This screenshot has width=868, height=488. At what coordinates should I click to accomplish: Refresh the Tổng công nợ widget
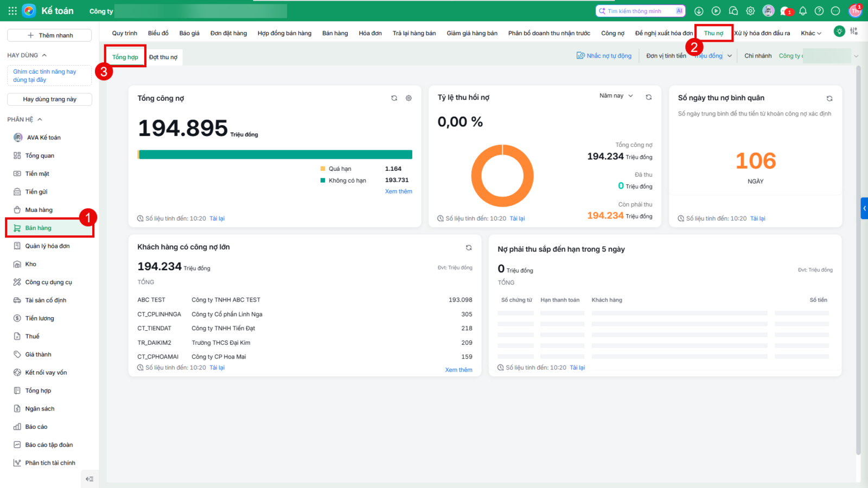tap(394, 98)
